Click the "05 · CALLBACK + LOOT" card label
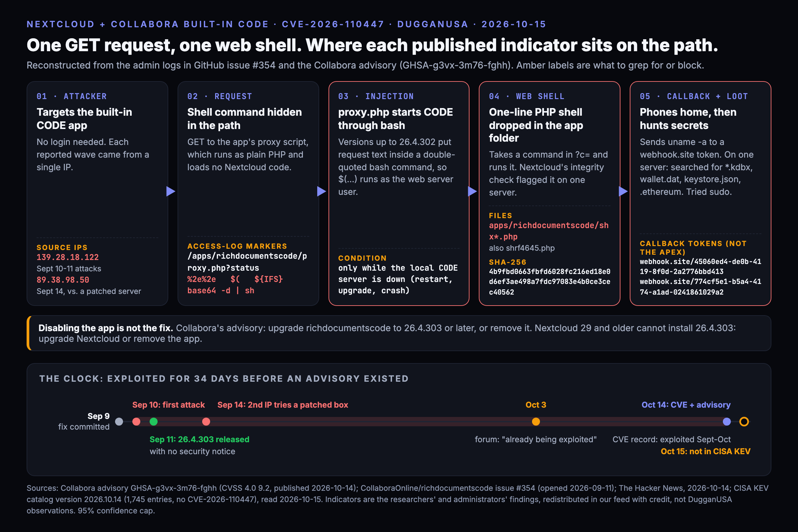 pos(694,96)
